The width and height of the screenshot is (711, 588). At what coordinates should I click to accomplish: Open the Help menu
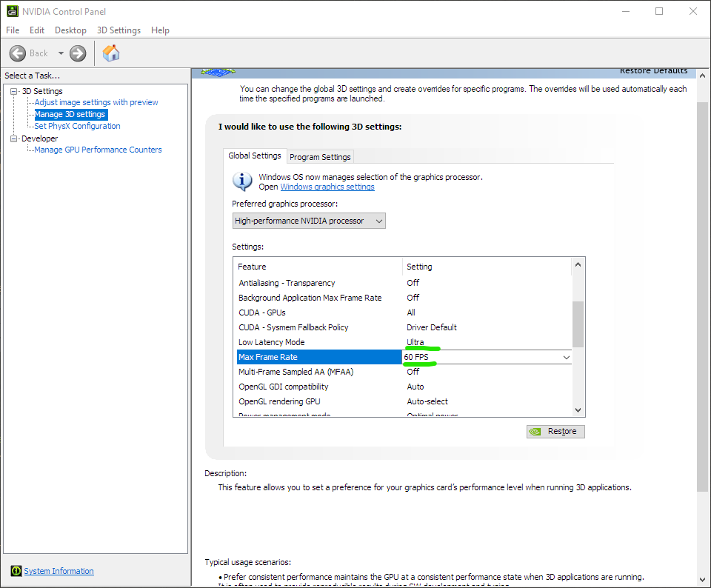pyautogui.click(x=160, y=30)
